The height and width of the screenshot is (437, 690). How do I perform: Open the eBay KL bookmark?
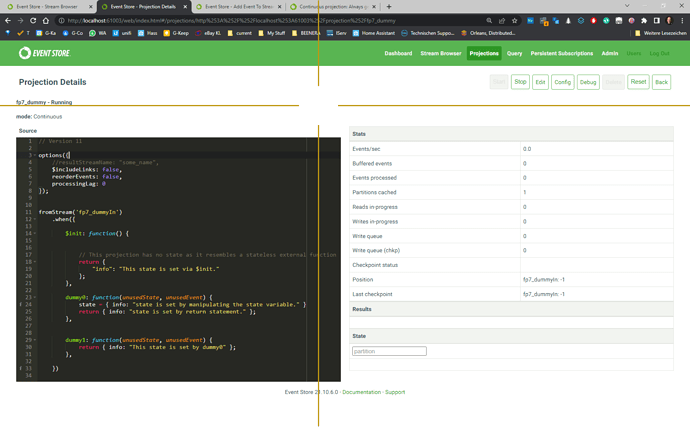(x=208, y=33)
